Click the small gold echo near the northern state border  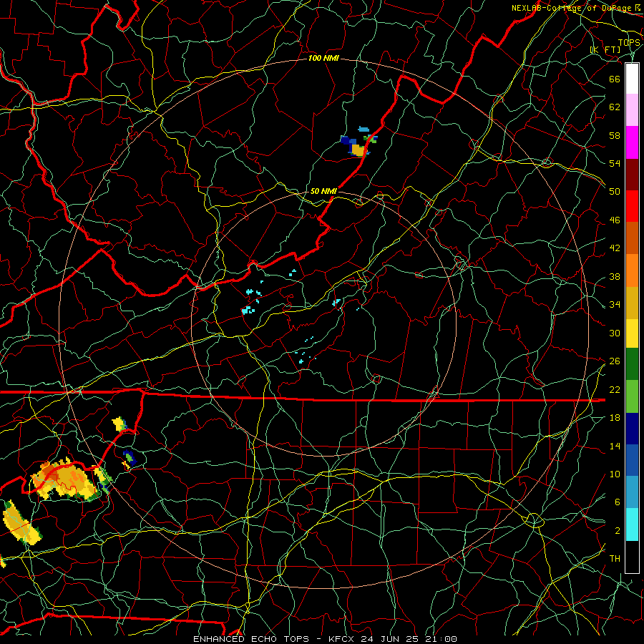tap(358, 150)
